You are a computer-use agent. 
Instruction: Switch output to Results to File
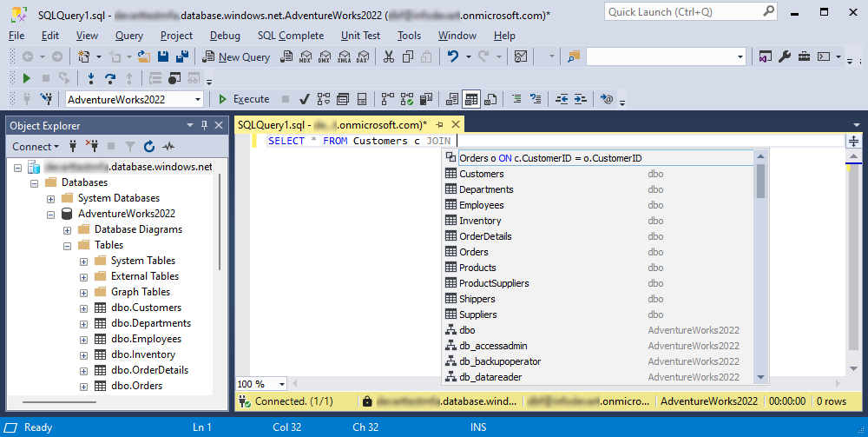(490, 99)
